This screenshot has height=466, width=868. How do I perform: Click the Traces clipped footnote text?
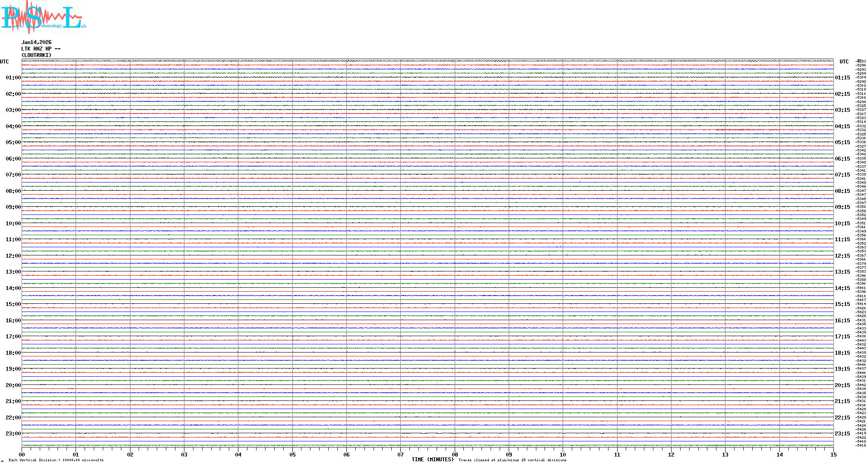click(512, 460)
